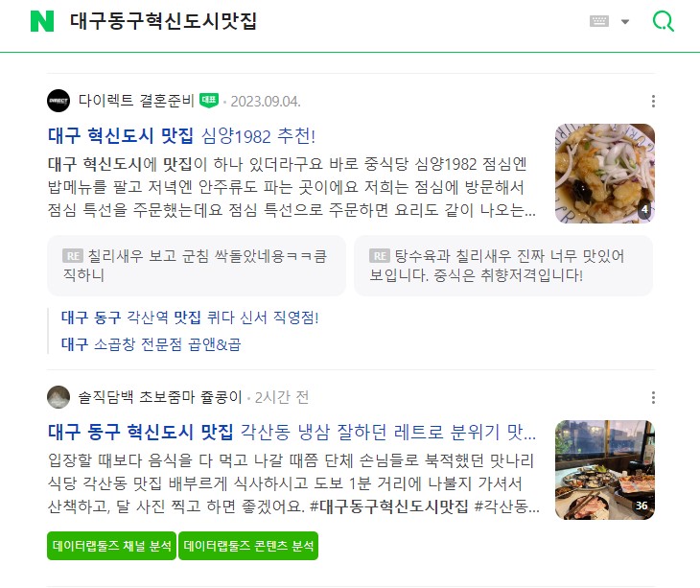Click the green search magnifier icon
Screen dimensions: 700x588
click(x=663, y=21)
